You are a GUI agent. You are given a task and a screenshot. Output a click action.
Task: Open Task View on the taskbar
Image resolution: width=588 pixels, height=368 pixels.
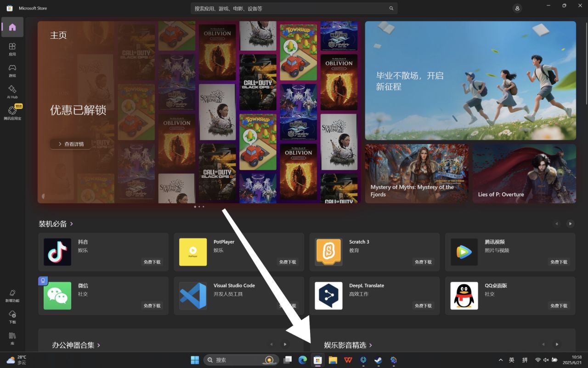(x=287, y=360)
